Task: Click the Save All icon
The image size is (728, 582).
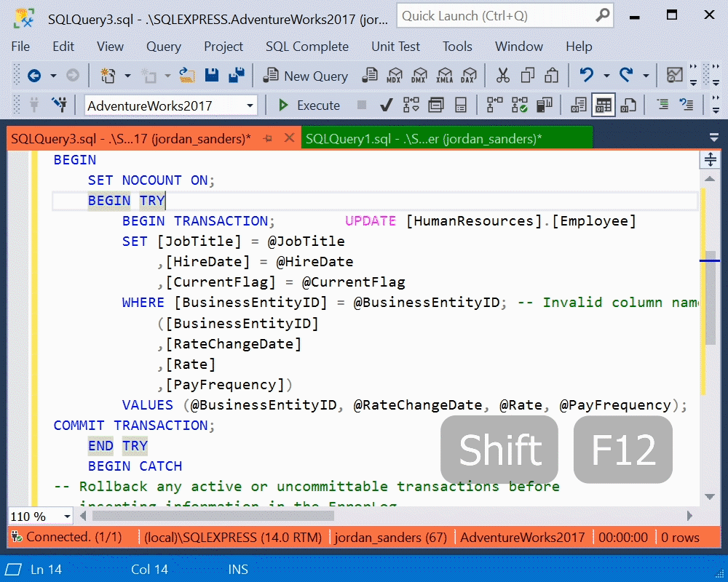Action: 237,75
